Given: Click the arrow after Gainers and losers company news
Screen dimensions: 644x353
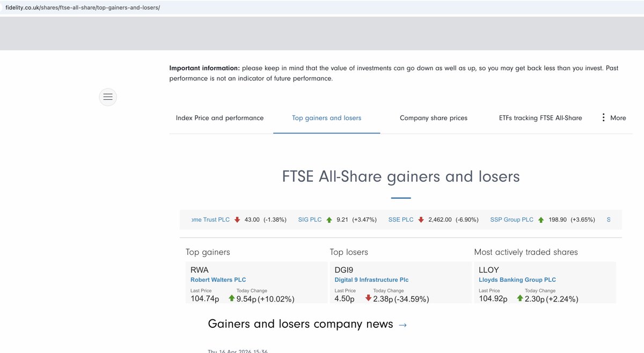Looking at the screenshot, I should coord(403,325).
